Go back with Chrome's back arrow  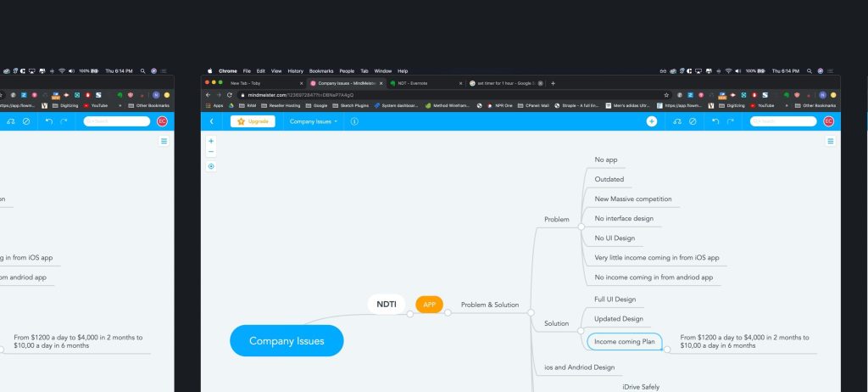[x=209, y=95]
